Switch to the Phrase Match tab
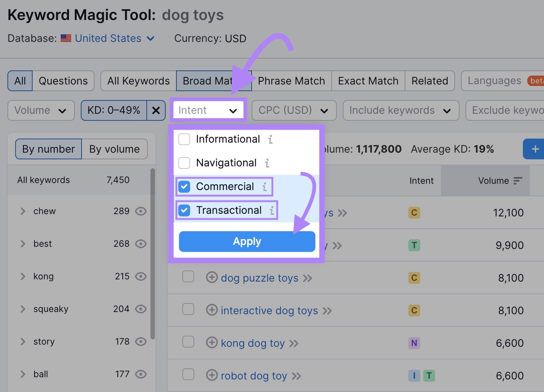 (291, 80)
